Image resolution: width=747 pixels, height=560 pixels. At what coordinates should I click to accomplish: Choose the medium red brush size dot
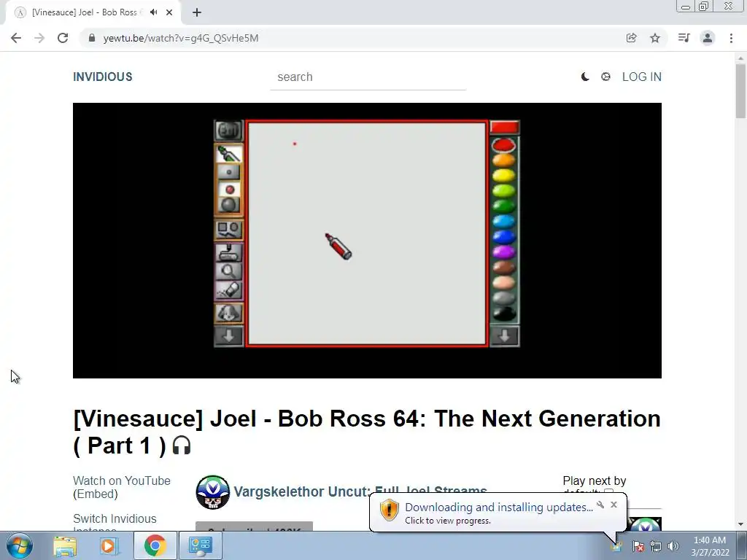tap(230, 190)
